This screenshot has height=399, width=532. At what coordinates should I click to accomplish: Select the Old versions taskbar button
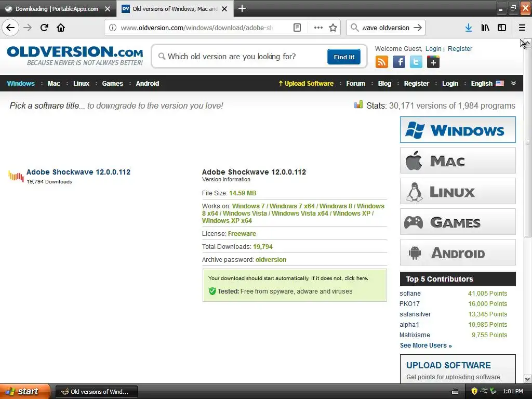tap(96, 392)
